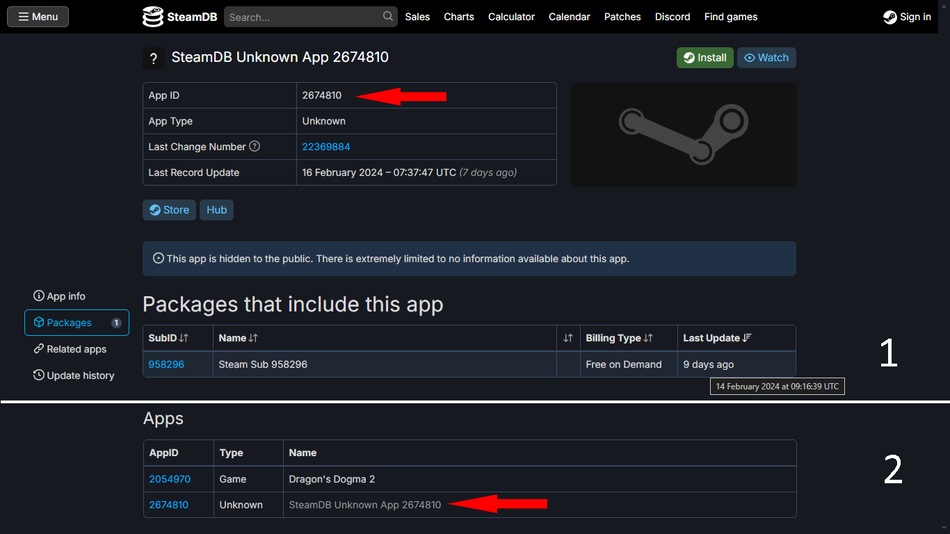Click the 'Game' type cell
The image size is (950, 534).
pyautogui.click(x=248, y=479)
